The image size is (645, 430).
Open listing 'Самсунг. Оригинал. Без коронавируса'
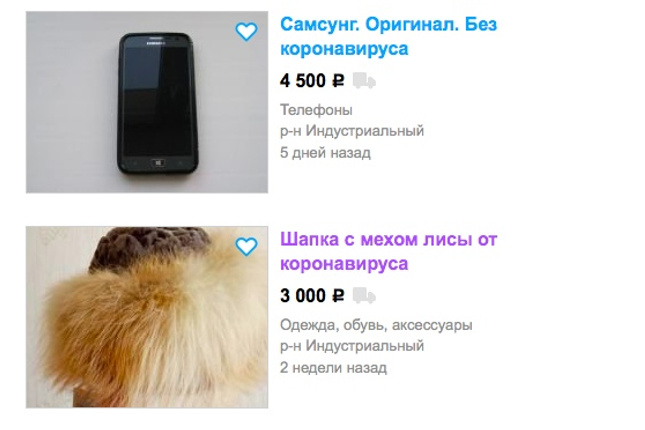tap(388, 37)
